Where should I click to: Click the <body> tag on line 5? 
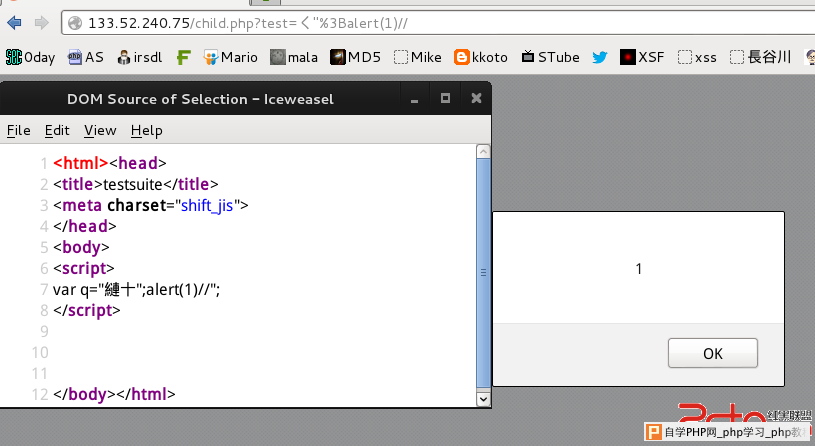pos(81,247)
